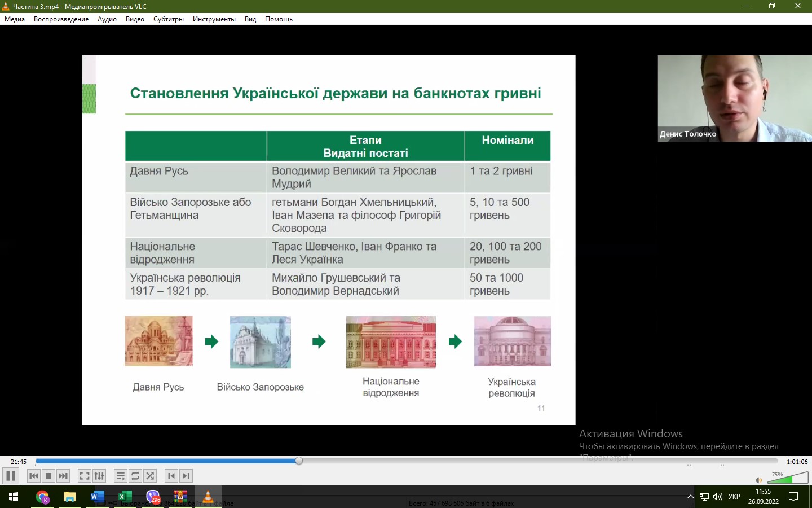The width and height of the screenshot is (812, 508).
Task: Switch video to fullscreen mode
Action: pyautogui.click(x=85, y=476)
